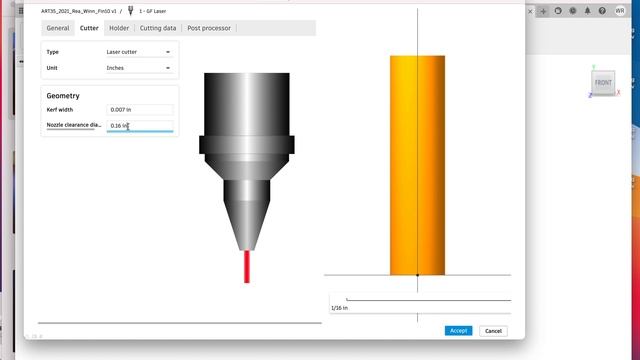This screenshot has height=360, width=640.
Task: Switch to the General tab
Action: click(x=58, y=28)
